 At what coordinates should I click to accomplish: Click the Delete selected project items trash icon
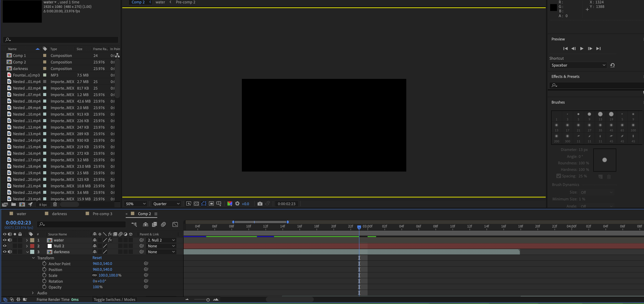pyautogui.click(x=55, y=205)
